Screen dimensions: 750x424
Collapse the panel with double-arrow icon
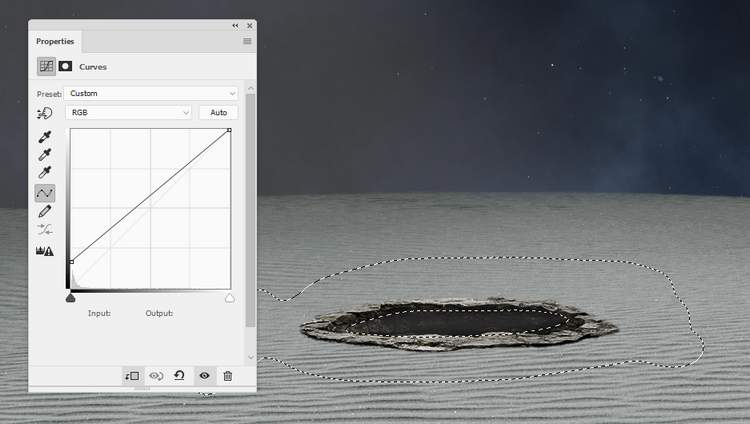(x=235, y=25)
